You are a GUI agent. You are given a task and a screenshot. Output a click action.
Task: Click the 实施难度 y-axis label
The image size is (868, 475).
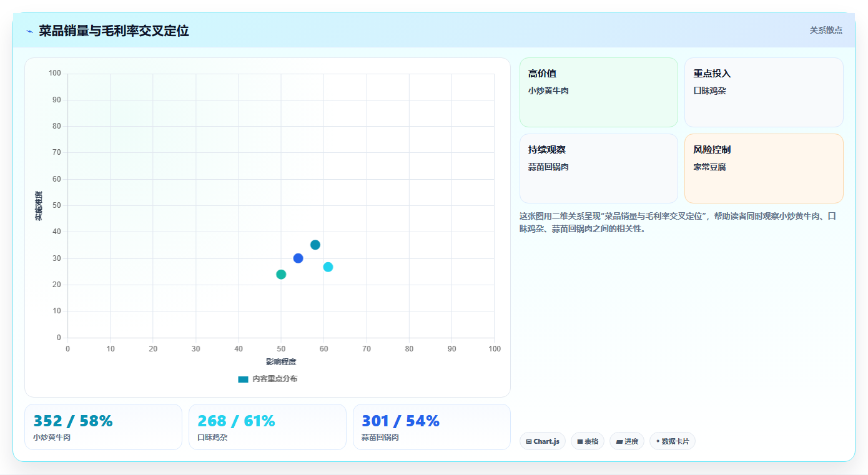coord(39,206)
